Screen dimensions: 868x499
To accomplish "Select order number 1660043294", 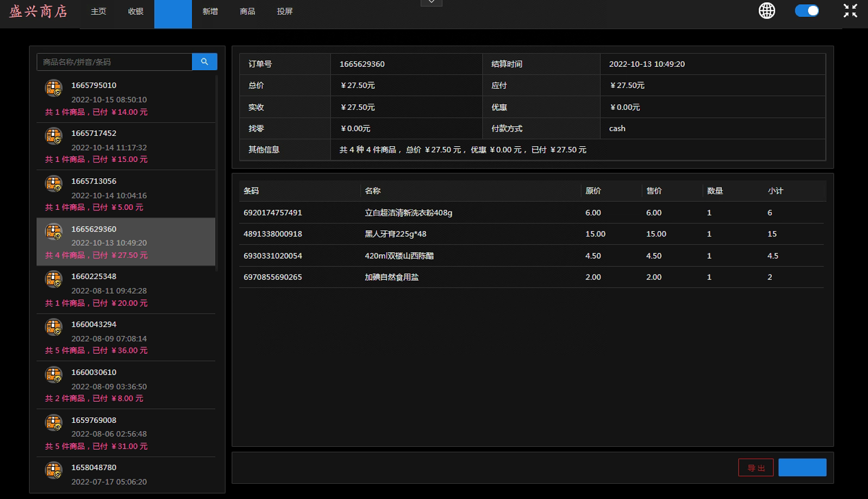I will pos(94,325).
